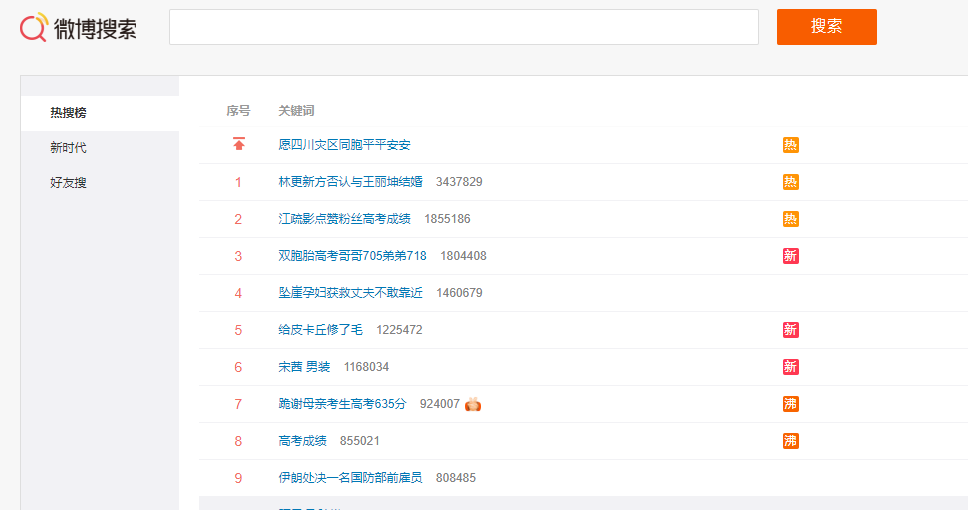
Task: Open the pinned topic 愿四川灾区同胞平平安安
Action: [x=344, y=145]
